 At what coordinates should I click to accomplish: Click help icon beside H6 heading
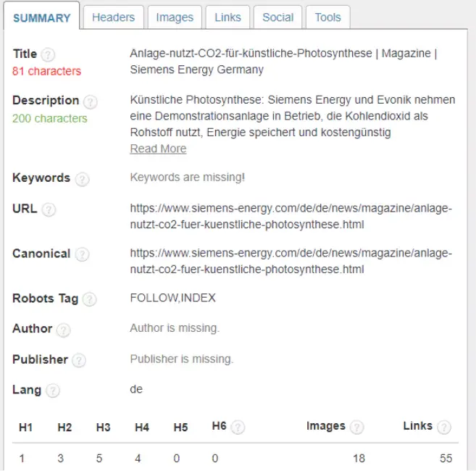(x=238, y=427)
